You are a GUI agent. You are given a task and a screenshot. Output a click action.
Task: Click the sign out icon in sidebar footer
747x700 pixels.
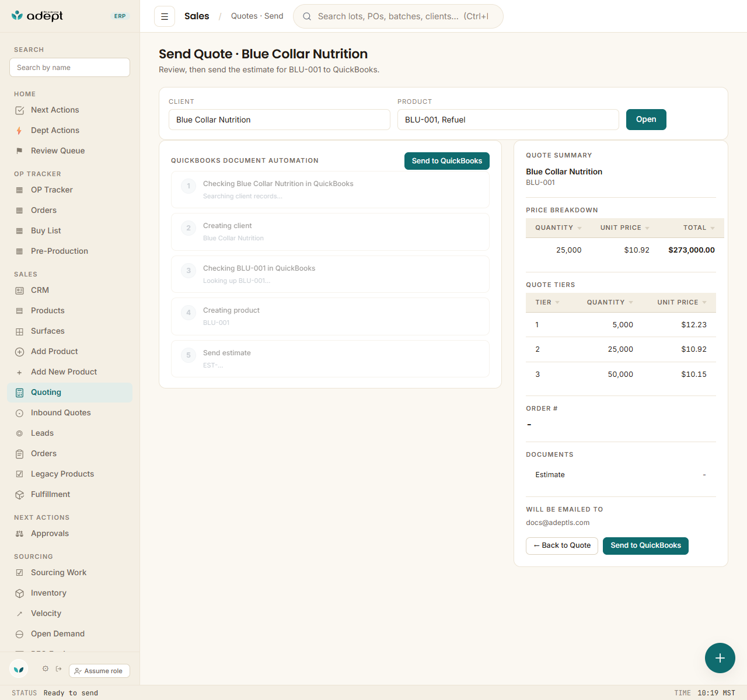point(58,668)
